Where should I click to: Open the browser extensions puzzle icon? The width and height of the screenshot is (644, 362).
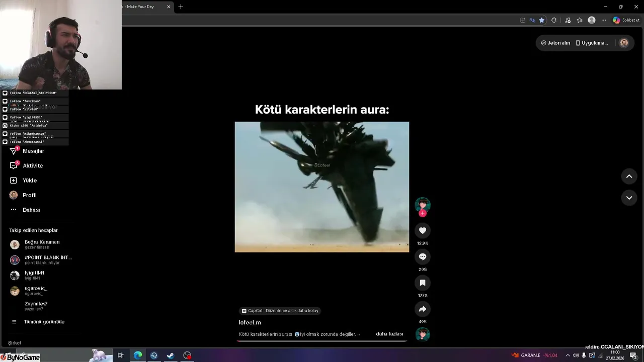(x=554, y=20)
